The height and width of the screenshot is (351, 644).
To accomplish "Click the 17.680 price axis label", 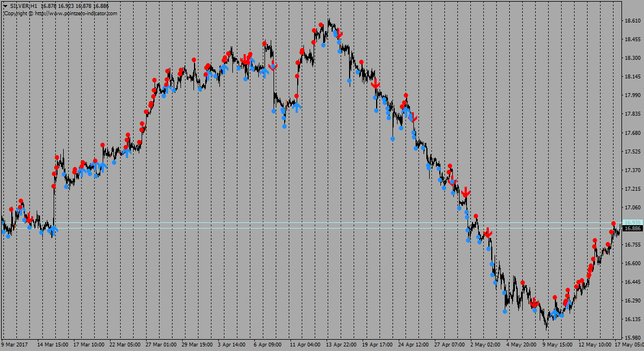I will point(633,133).
